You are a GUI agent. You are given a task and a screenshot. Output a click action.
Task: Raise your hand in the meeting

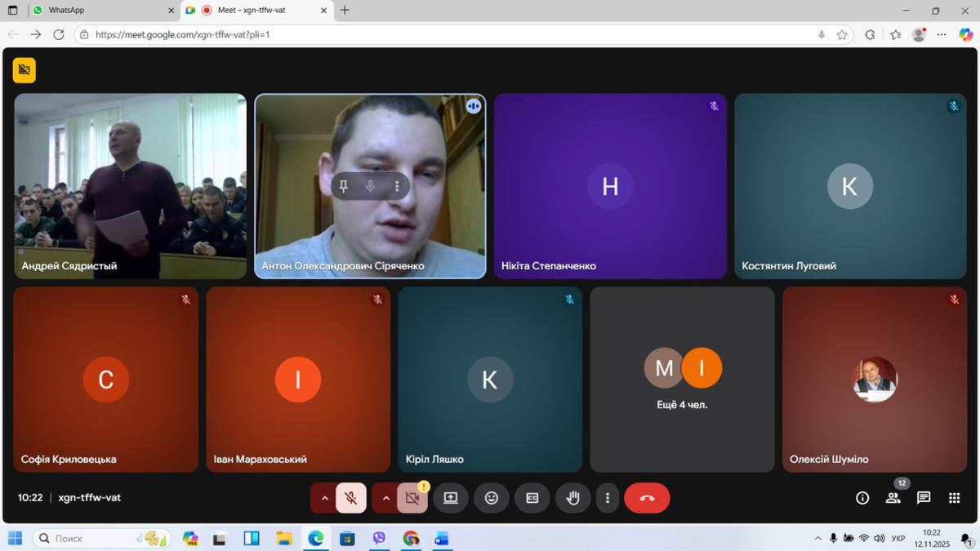click(572, 498)
